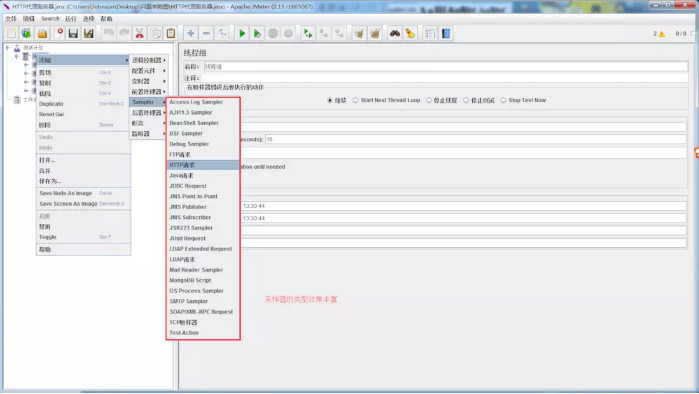Expand the 断言 submenu
The width and height of the screenshot is (699, 394).
(x=148, y=123)
